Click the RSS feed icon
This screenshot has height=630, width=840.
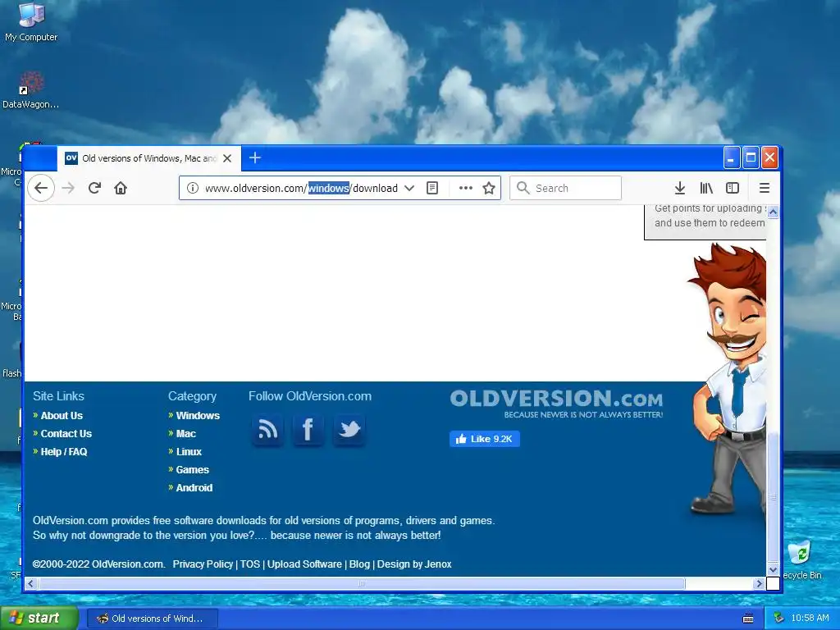tap(268, 430)
